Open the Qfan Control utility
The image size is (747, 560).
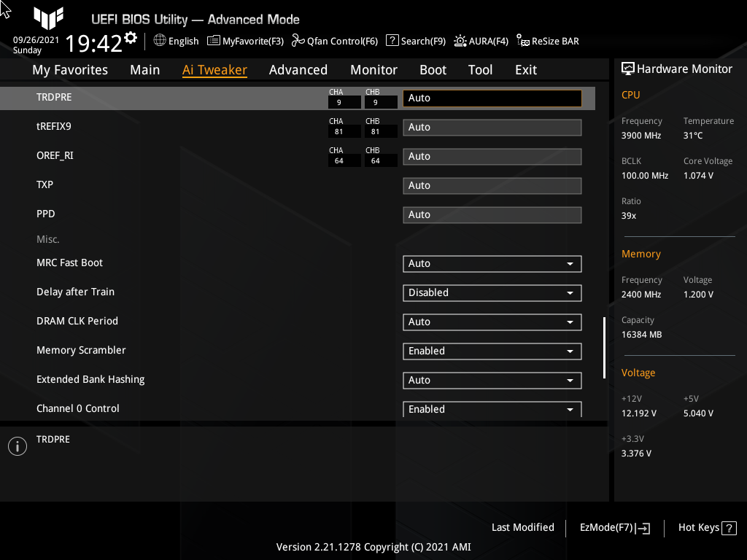(x=334, y=41)
